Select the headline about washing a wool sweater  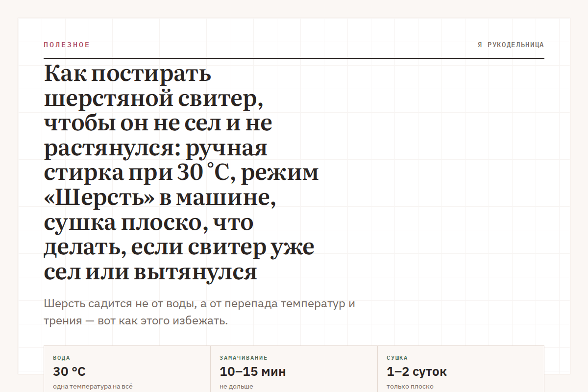coord(181,173)
